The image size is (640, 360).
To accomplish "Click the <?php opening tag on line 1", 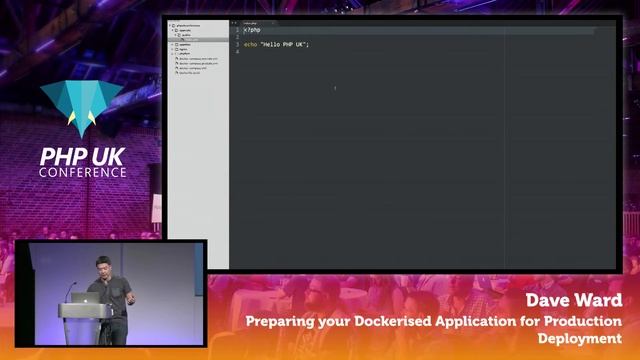I will pyautogui.click(x=252, y=30).
